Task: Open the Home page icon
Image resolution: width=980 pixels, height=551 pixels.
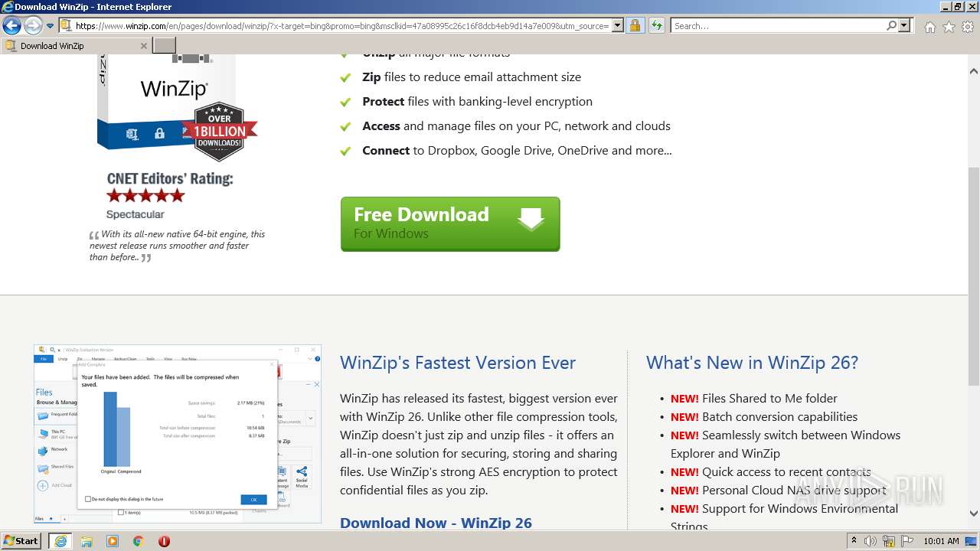Action: (929, 27)
